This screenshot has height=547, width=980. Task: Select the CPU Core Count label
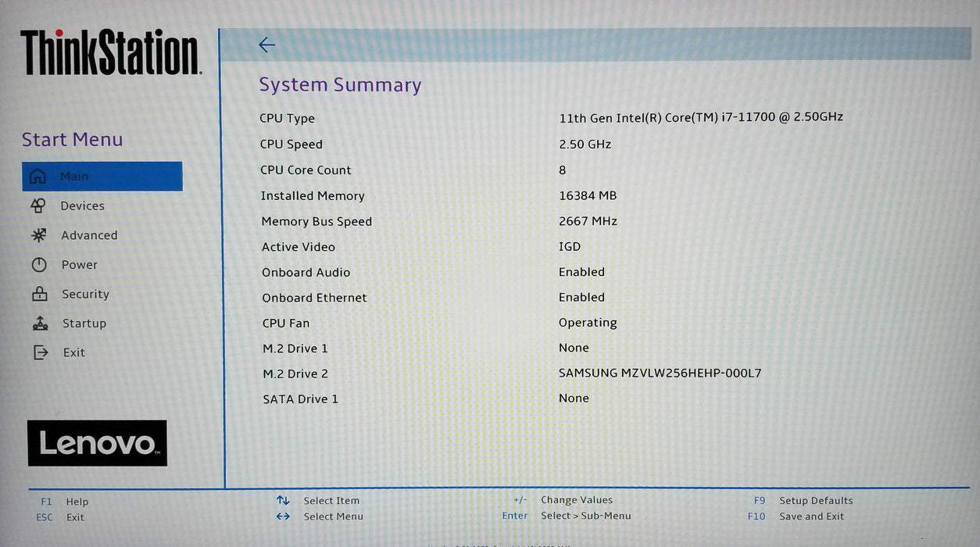(x=306, y=170)
